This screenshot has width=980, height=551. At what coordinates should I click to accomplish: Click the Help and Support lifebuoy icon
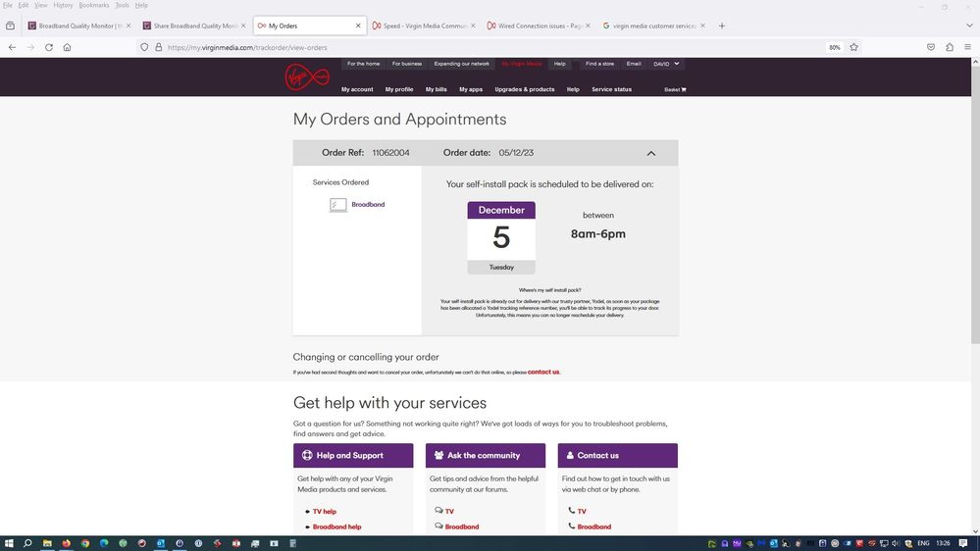[x=307, y=456]
